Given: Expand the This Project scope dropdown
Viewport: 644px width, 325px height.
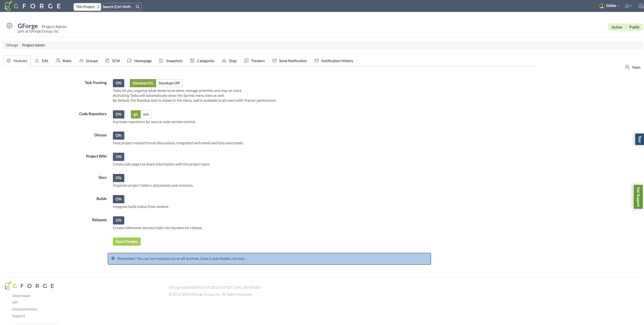Looking at the screenshot, I should point(87,7).
